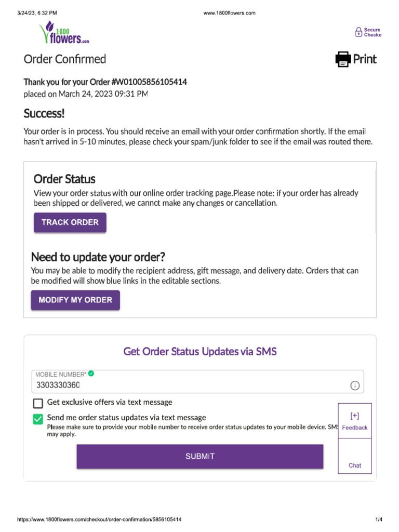Click the green verified checkmark beside Mobile Number
The image size is (399, 532).
click(91, 374)
